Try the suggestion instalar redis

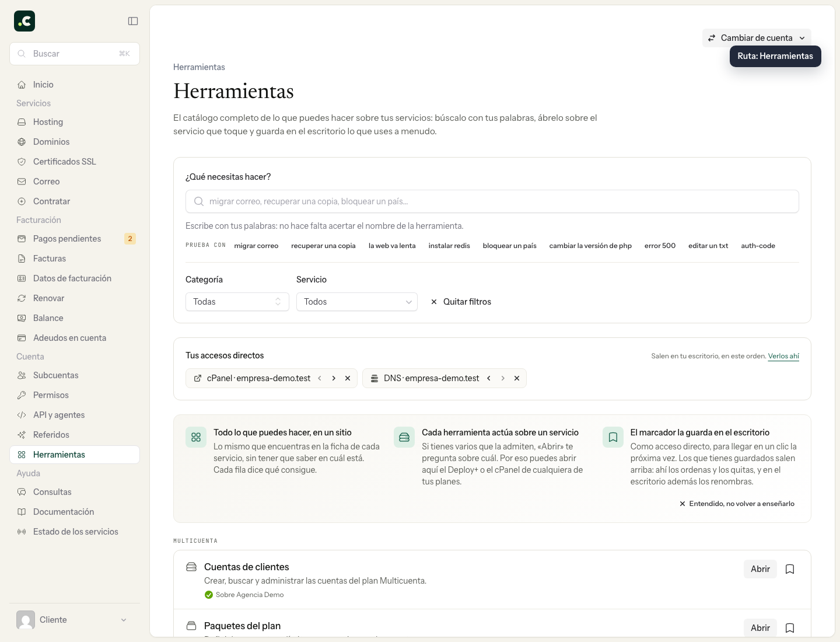point(449,246)
